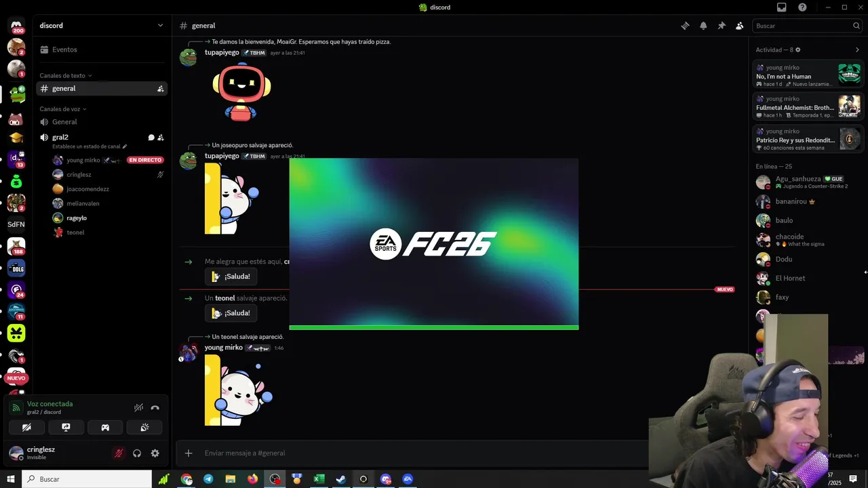Open Telegram from the taskbar
The width and height of the screenshot is (868, 488).
[x=208, y=479]
